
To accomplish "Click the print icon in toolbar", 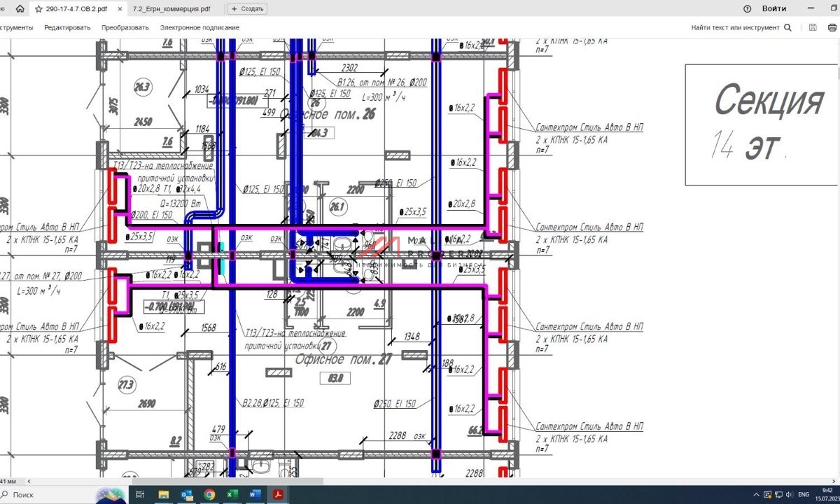I will coord(833,27).
